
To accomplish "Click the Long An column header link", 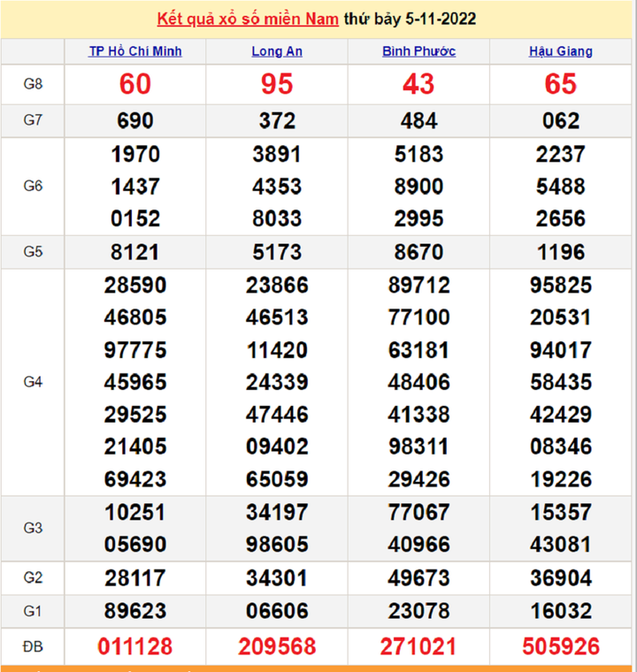I will point(277,51).
